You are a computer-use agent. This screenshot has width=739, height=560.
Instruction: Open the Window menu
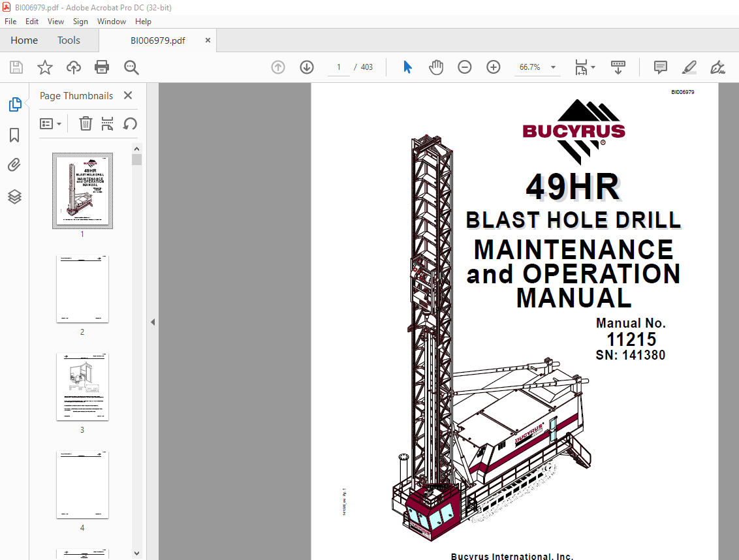point(112,22)
